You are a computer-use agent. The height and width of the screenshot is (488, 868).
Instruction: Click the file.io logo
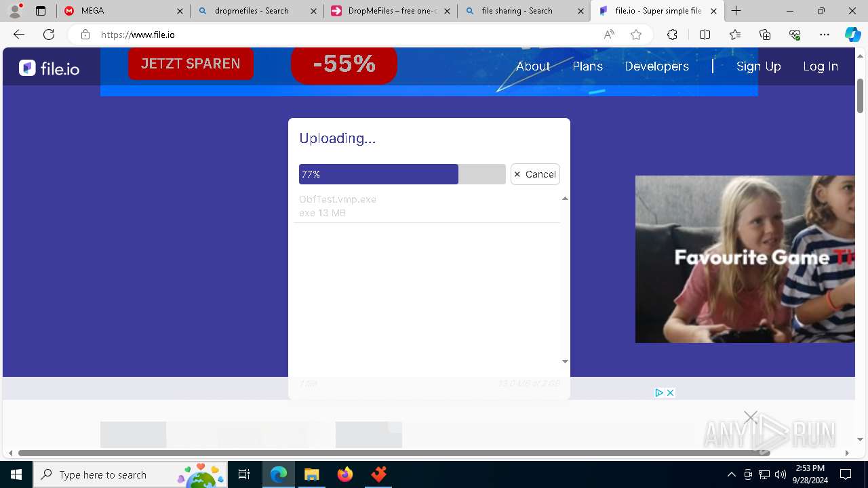coord(49,67)
